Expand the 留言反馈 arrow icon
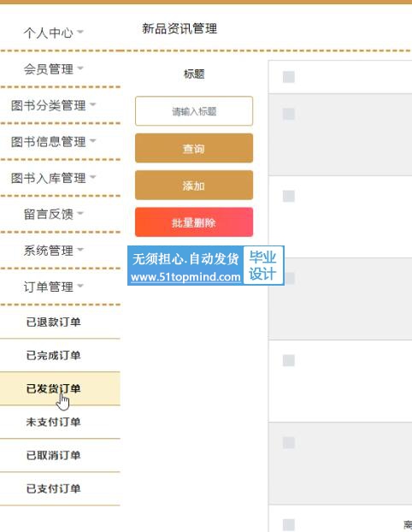 80,214
